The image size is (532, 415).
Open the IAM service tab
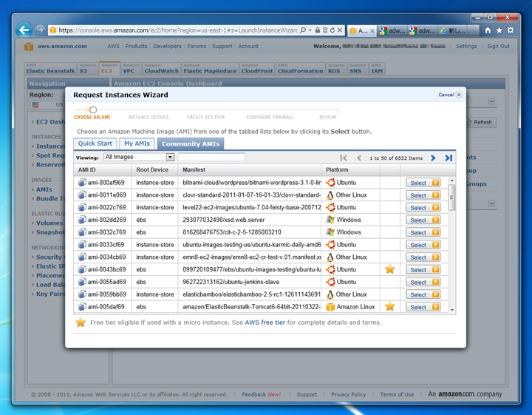377,69
